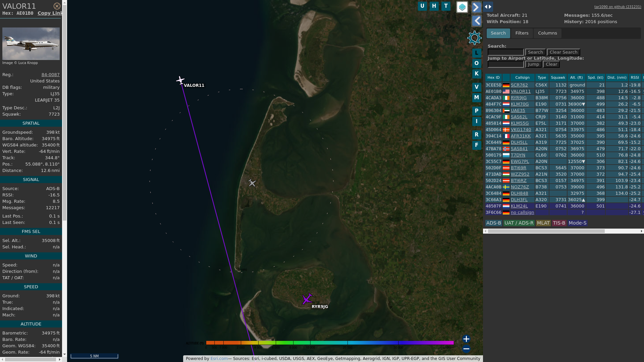Sort table by Squawk column header
Screen dimensions: 644x362
click(x=558, y=77)
